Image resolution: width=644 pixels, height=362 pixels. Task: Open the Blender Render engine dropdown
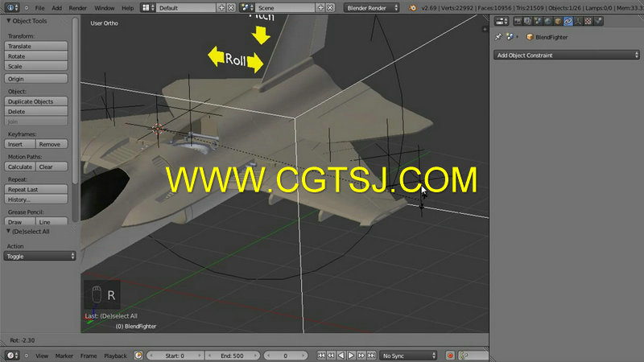coord(372,8)
